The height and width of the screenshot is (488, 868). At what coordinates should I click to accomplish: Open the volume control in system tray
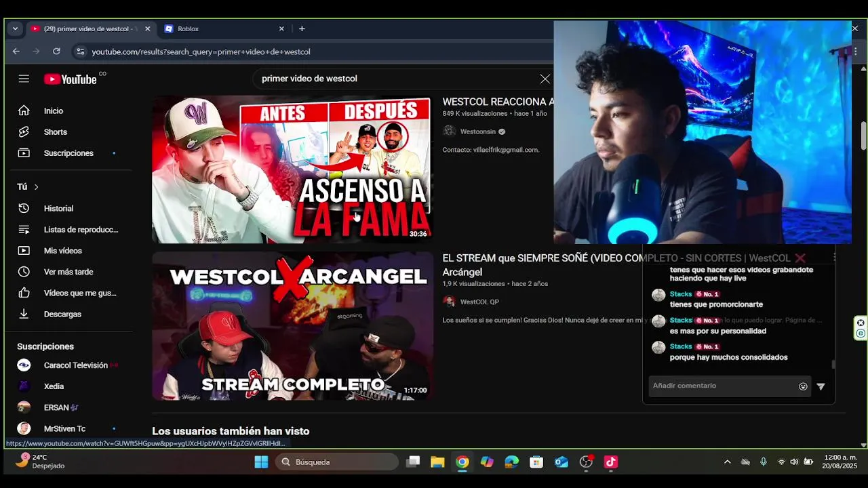tap(794, 462)
